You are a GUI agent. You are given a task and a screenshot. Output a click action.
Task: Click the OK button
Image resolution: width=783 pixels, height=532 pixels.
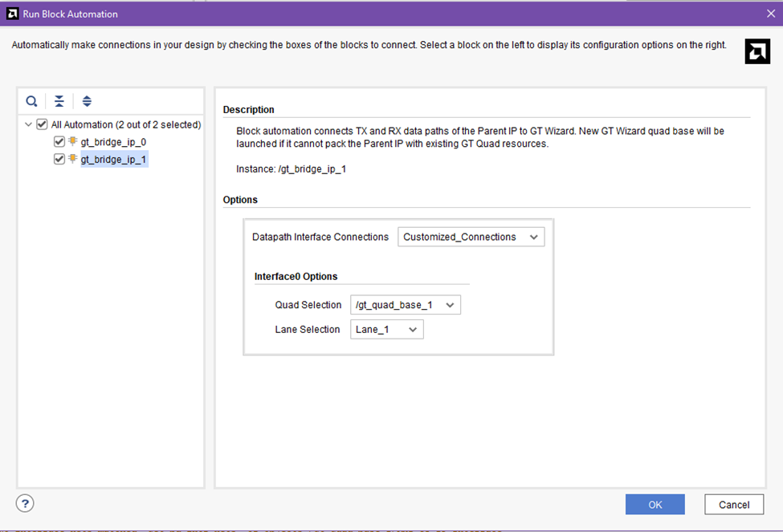[655, 504]
